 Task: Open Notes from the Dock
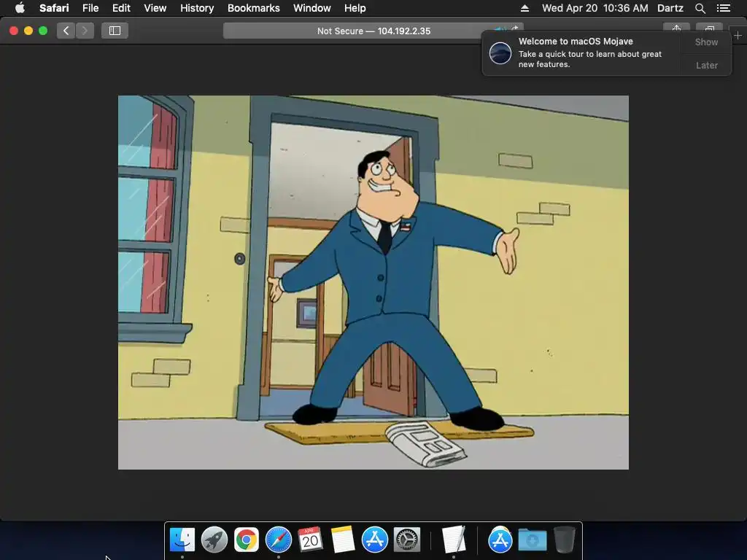coord(343,540)
